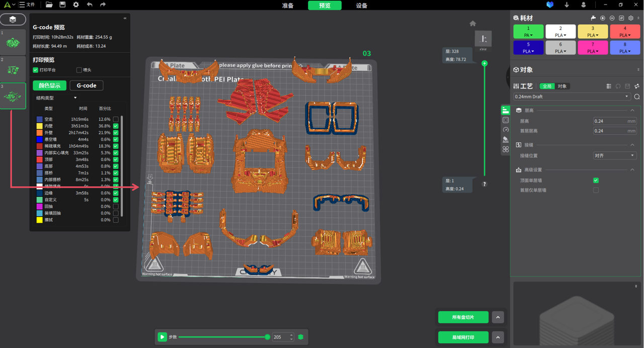Open the folder icon to load a project

(x=49, y=5)
